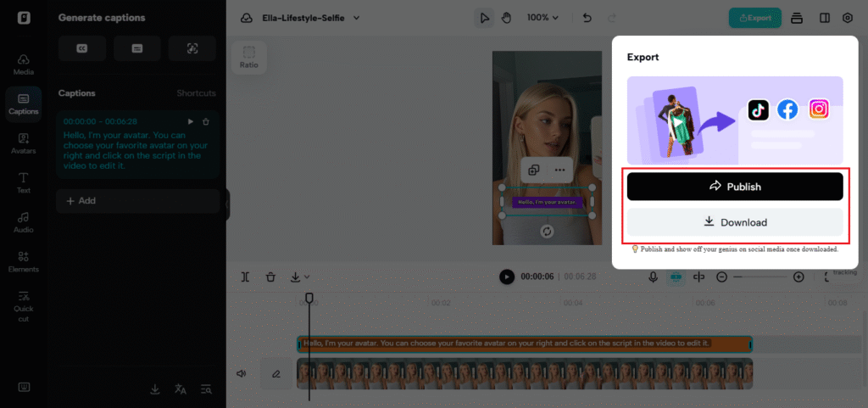Expand the project name Ella-Lifestyle-Selfie dropdown
The image size is (868, 408).
[x=356, y=18]
